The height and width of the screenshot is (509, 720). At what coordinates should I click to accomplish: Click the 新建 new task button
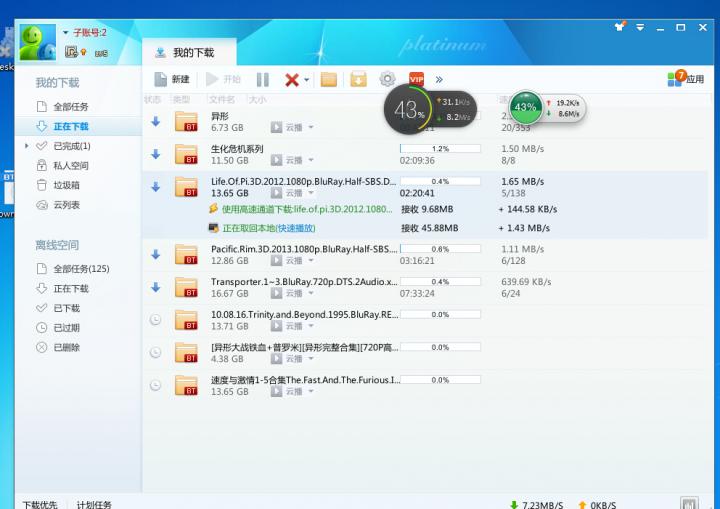coord(172,79)
